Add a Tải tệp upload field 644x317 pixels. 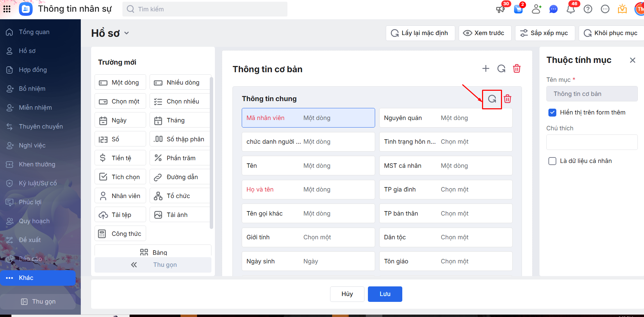[120, 215]
